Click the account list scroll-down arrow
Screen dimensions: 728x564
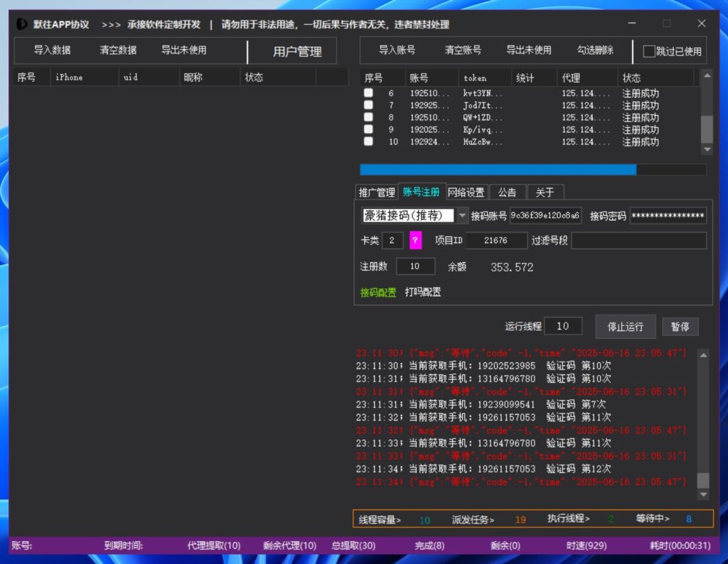point(706,150)
